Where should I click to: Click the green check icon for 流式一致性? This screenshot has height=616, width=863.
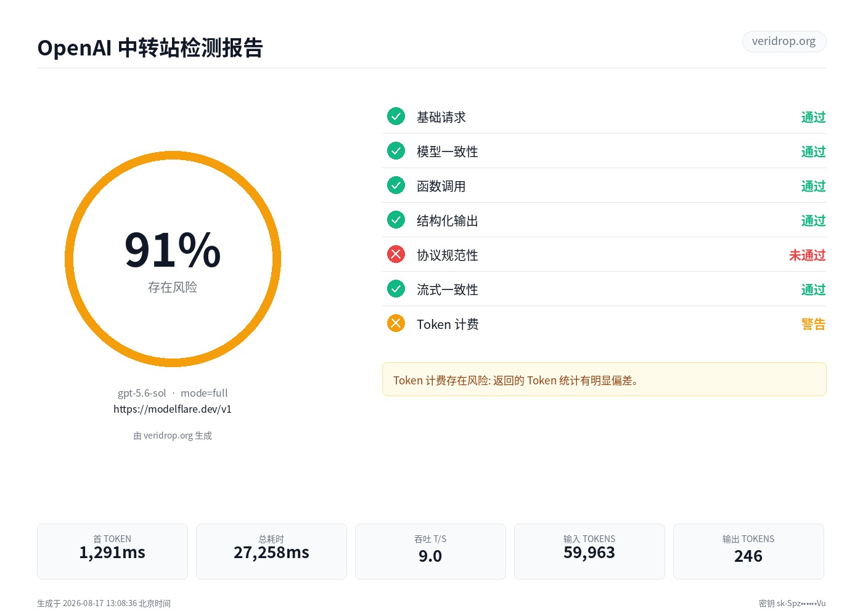(396, 289)
